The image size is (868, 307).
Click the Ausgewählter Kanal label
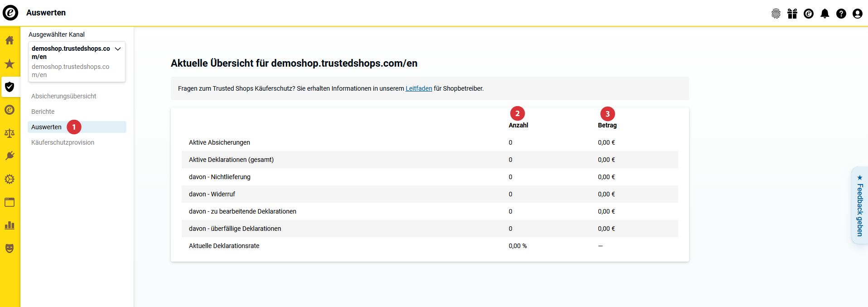[x=57, y=34]
